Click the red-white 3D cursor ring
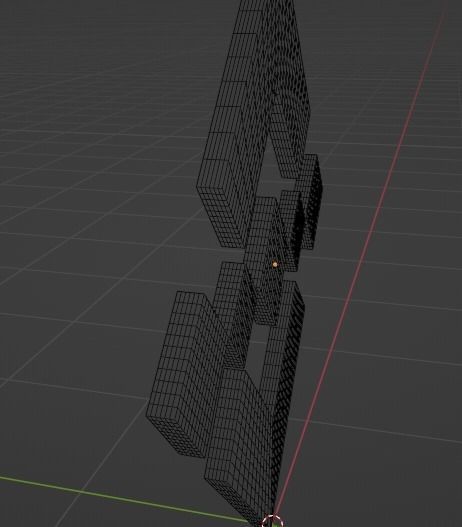462x527 pixels. [x=272, y=521]
